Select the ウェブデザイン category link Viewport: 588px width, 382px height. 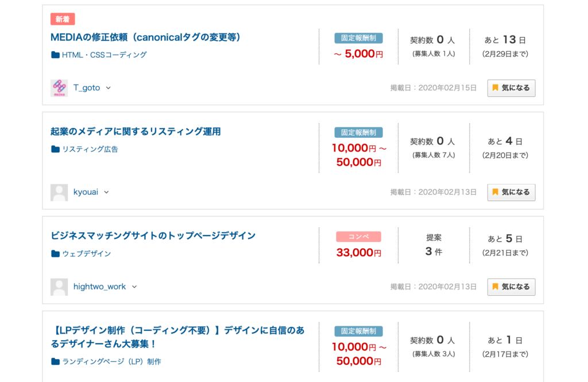click(x=87, y=254)
